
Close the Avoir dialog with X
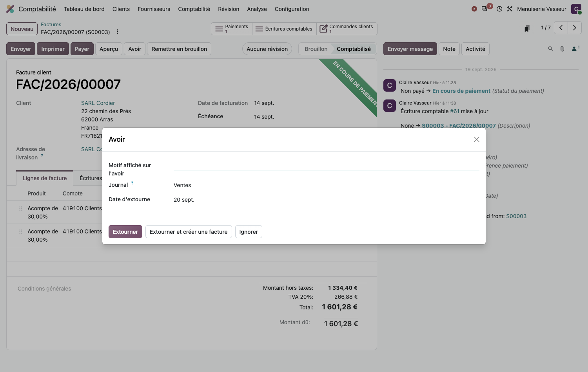point(477,139)
